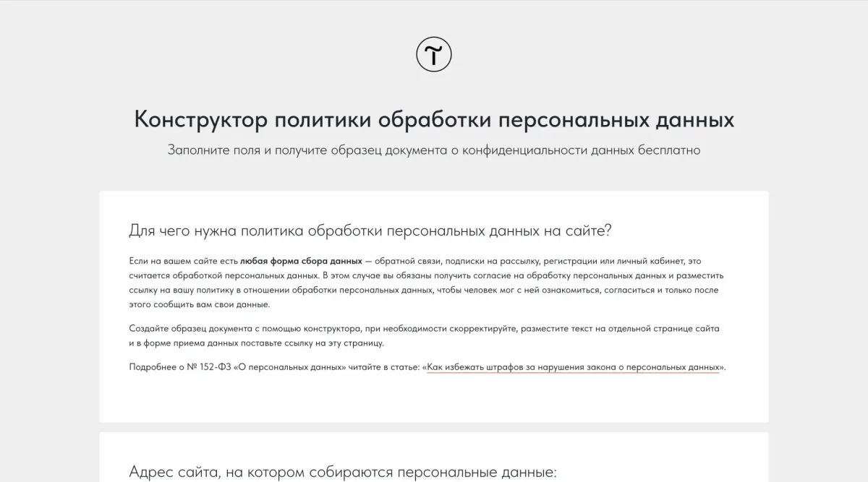Click the phrase «на отдельной странице сайта»
Screen dimensions: 868x482
651,329
